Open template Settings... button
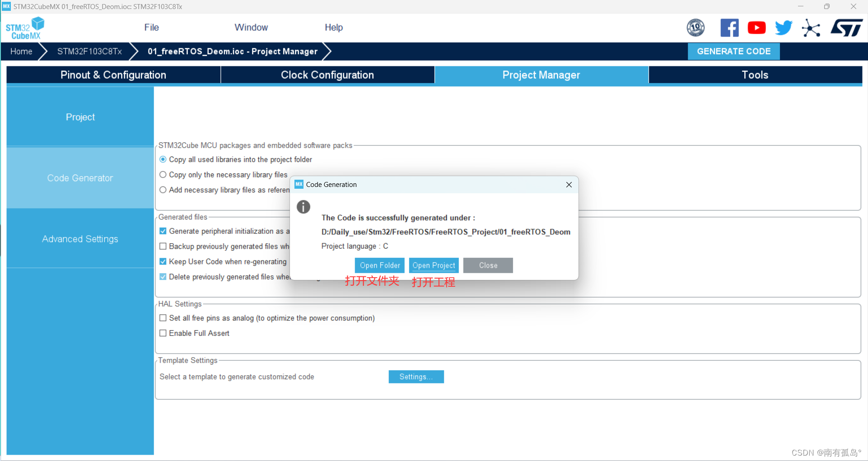Image resolution: width=868 pixels, height=461 pixels. [x=416, y=377]
